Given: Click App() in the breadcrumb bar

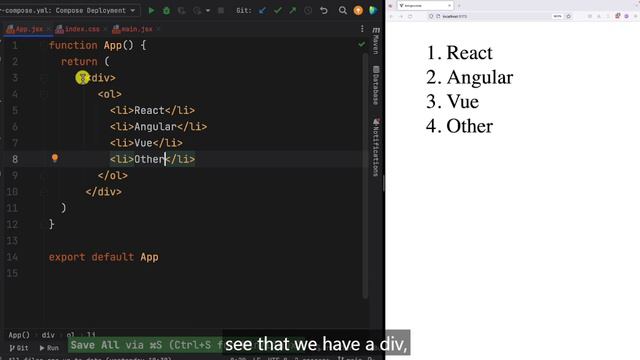Looking at the screenshot, I should 19,335.
